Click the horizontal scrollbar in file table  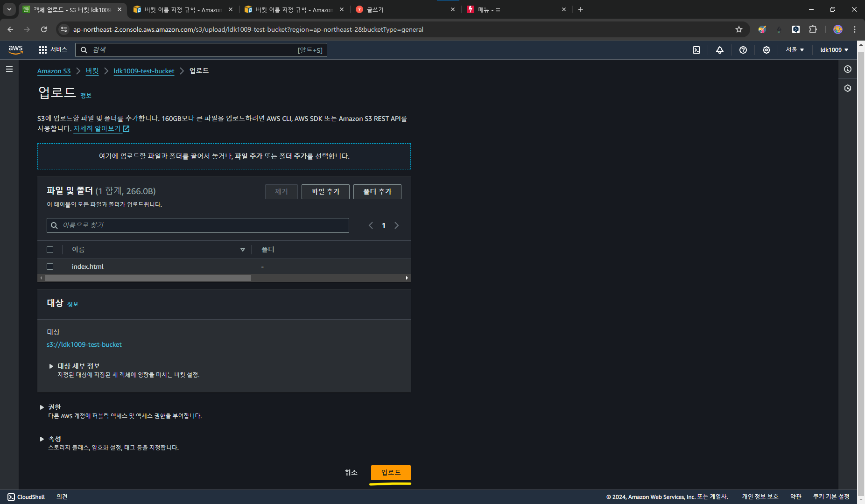[148, 278]
